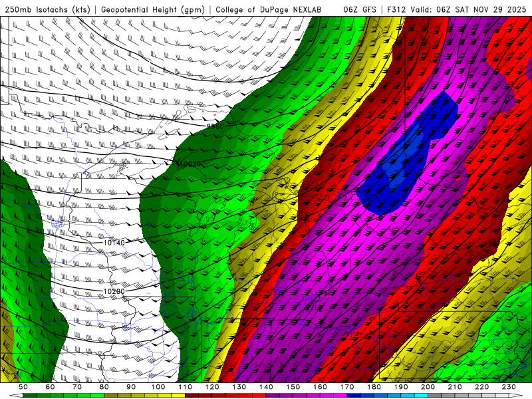Viewport: 532px width, 399px height.
Task: Click the '220' value on the color scale
Action: (481, 387)
